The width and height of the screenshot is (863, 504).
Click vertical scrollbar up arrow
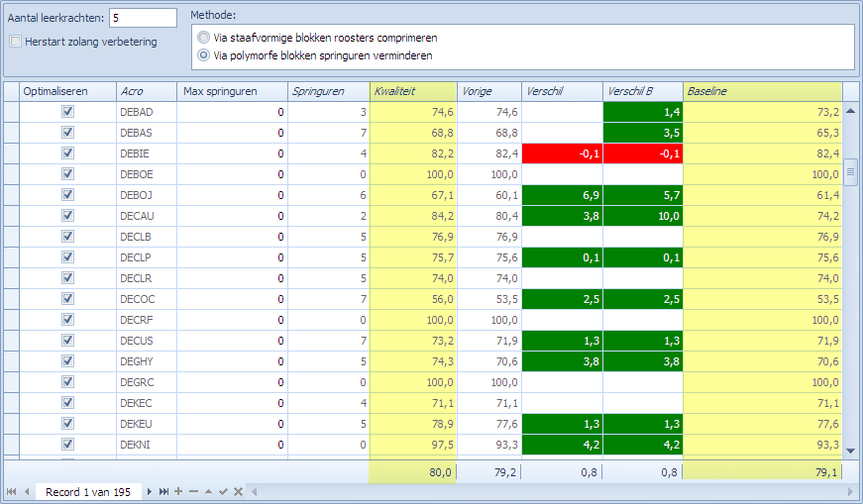850,111
